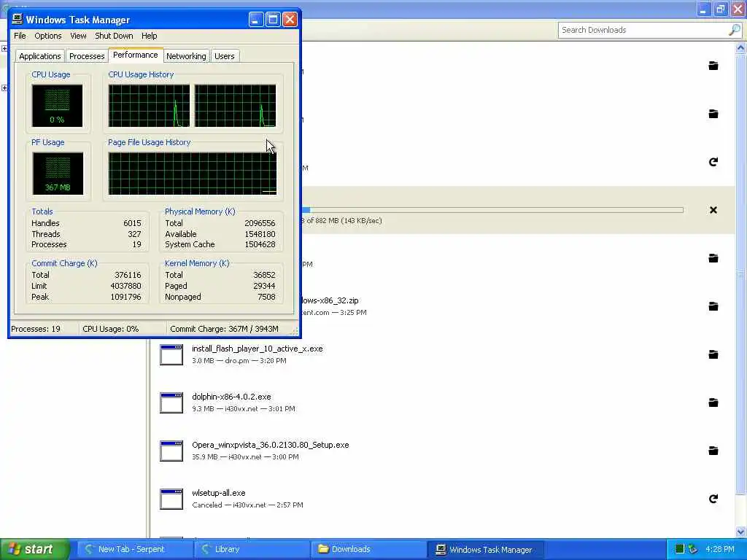Click the Threads value 327
The height and width of the screenshot is (560, 747).
coord(134,234)
